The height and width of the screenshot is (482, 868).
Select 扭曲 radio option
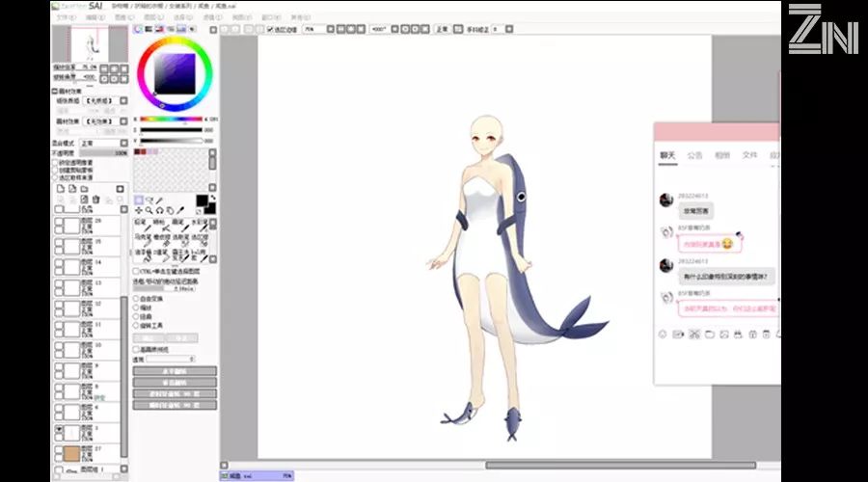[136, 316]
